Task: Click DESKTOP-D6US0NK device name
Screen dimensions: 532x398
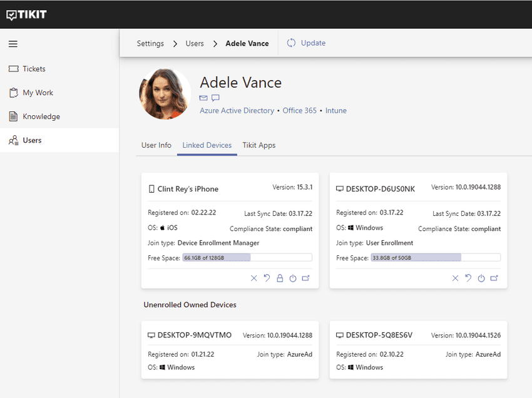Action: point(381,189)
